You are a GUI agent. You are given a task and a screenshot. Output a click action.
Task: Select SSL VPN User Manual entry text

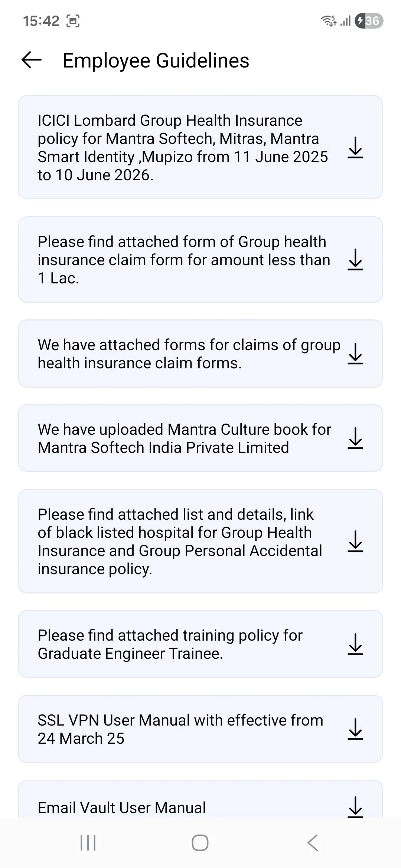pos(180,729)
